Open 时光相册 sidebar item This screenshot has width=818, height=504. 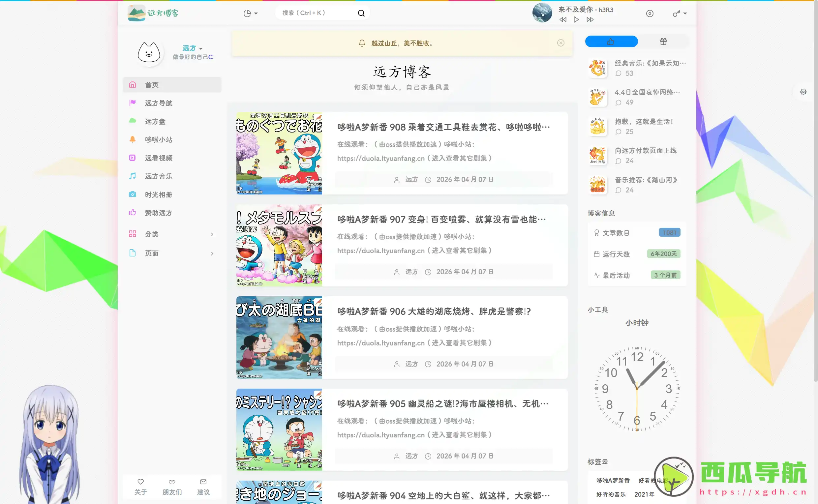click(172, 194)
